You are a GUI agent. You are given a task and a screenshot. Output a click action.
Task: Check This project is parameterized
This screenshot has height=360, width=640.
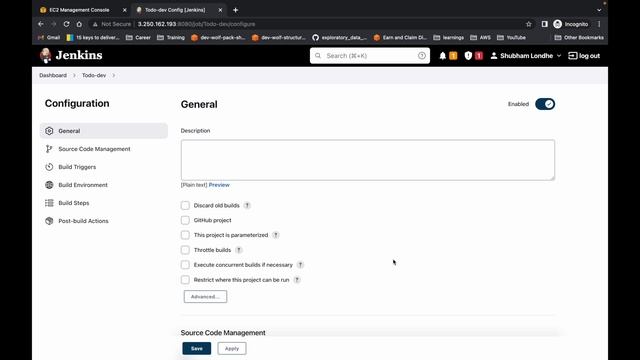pyautogui.click(x=185, y=235)
